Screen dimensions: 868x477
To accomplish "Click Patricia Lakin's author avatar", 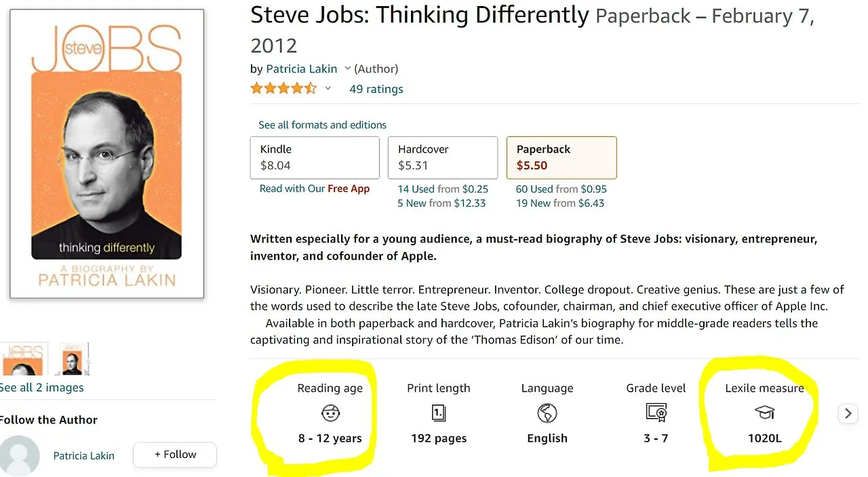I will pos(20,455).
